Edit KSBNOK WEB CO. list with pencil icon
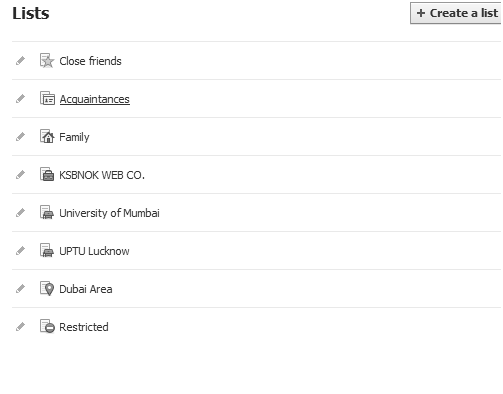Image resolution: width=503 pixels, height=394 pixels. click(20, 175)
